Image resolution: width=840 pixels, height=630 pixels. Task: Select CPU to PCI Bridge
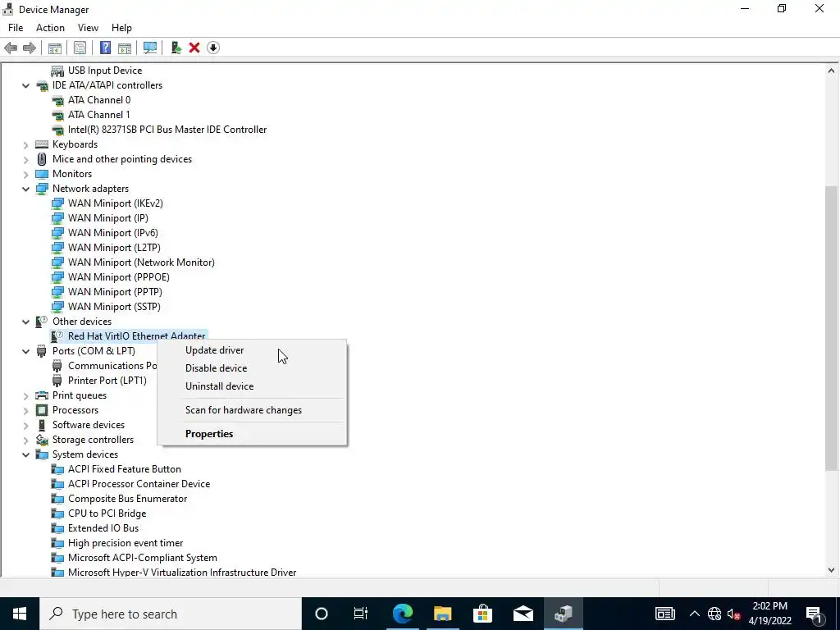pyautogui.click(x=107, y=514)
